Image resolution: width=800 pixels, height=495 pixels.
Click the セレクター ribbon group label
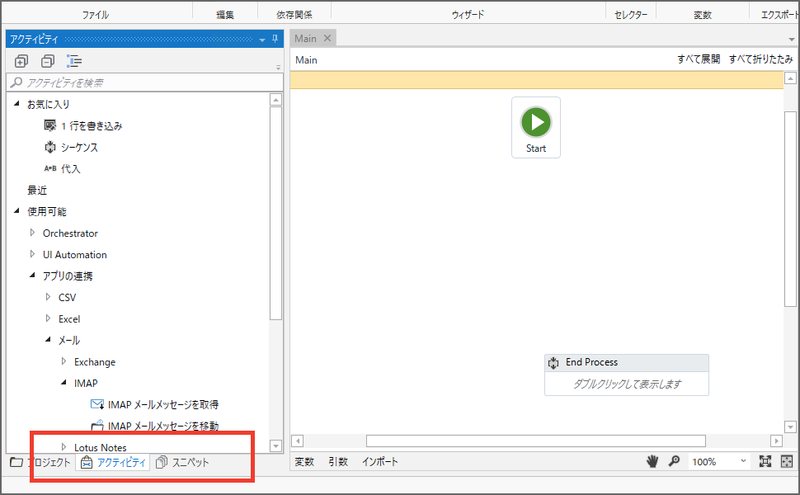tap(631, 15)
